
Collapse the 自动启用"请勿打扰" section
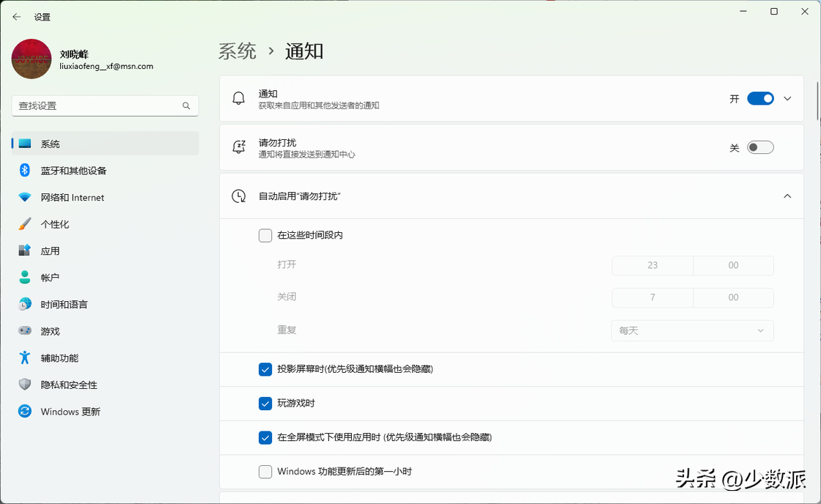(x=788, y=196)
